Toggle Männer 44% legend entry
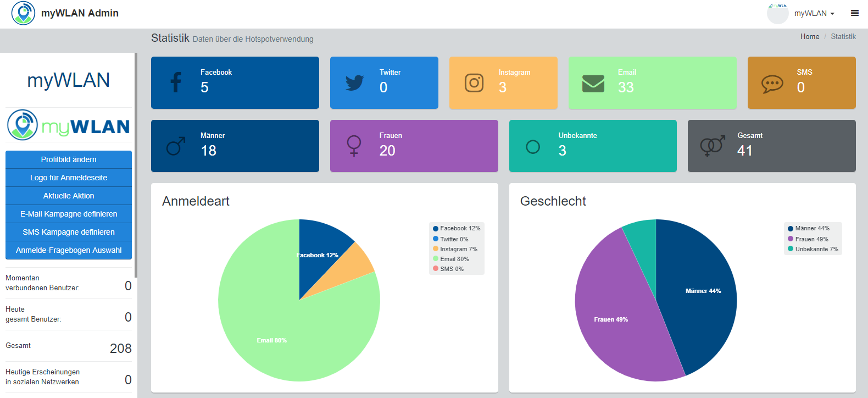The width and height of the screenshot is (868, 398). (x=809, y=228)
